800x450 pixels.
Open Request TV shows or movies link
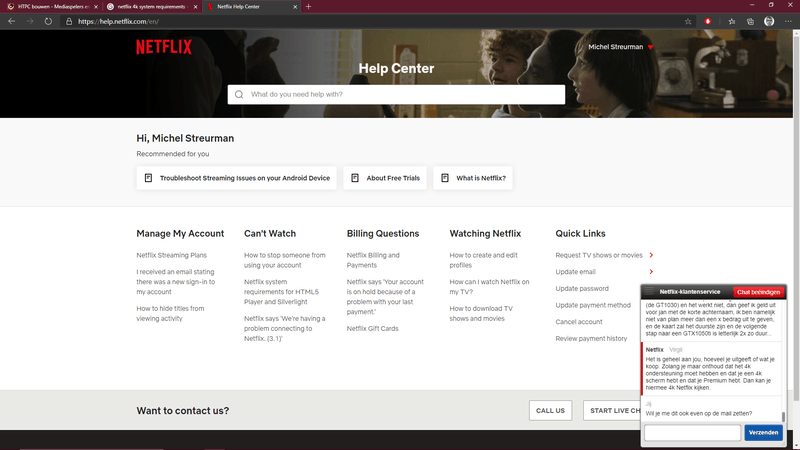click(x=599, y=255)
